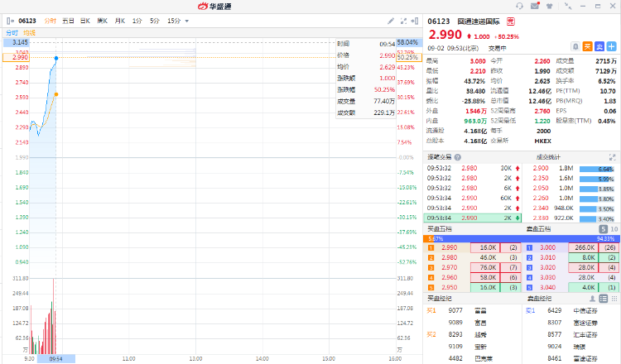Click the red 亮 badge next to stock name
This screenshot has height=364, width=621.
click(x=511, y=22)
